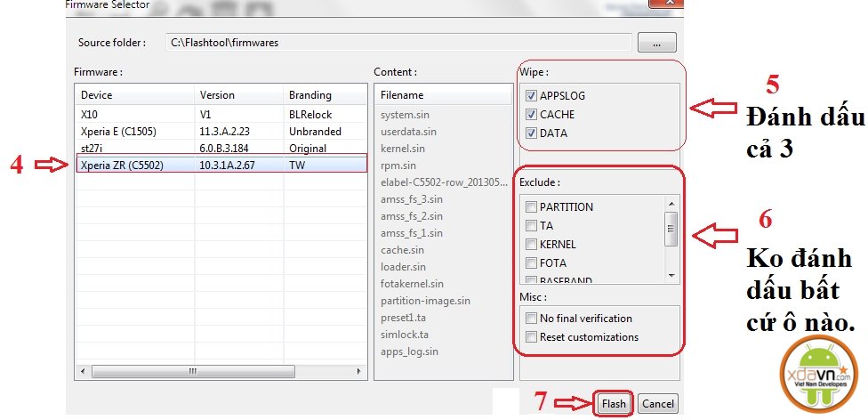This screenshot has height=420, width=868.
Task: Select the elabel-C5502-row file entry
Action: tap(443, 182)
